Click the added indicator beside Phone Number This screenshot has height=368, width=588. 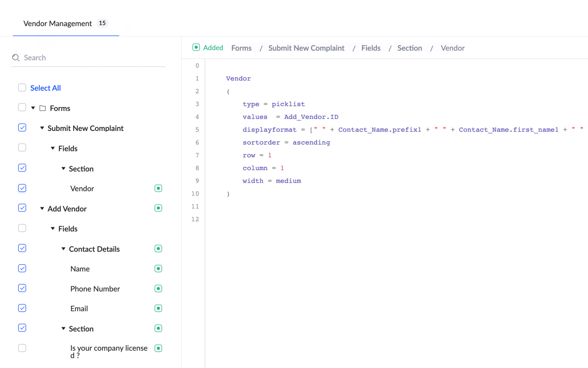tap(158, 289)
